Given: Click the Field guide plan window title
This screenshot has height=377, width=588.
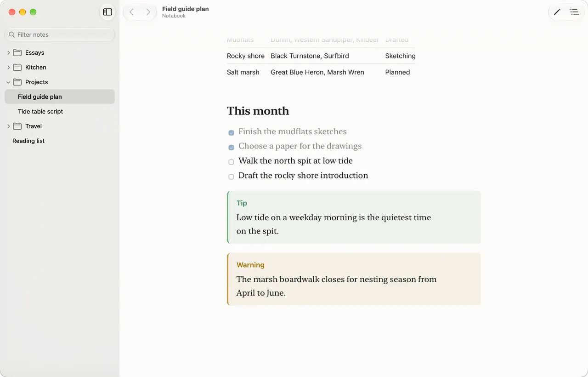Looking at the screenshot, I should pyautogui.click(x=186, y=9).
